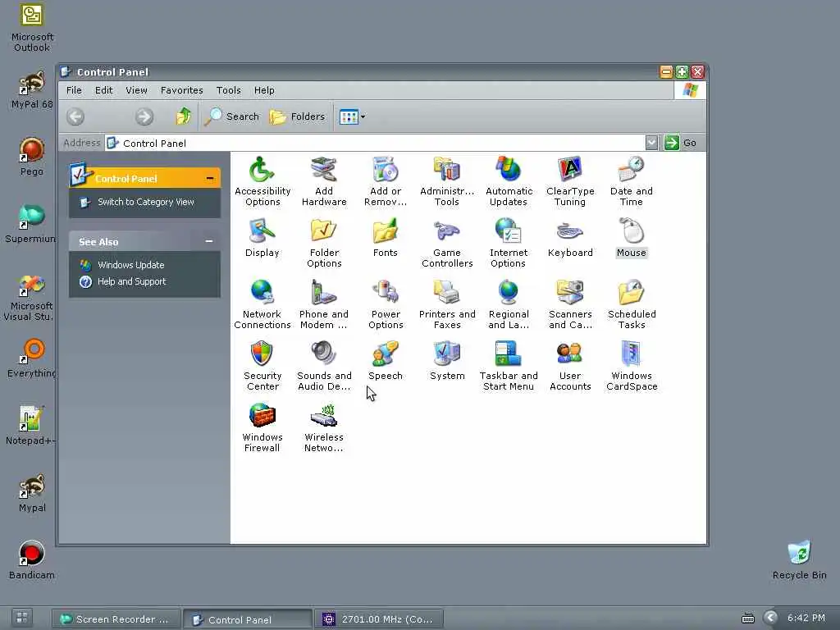
Task: Open Wireless Network Setup icon
Action: (324, 427)
